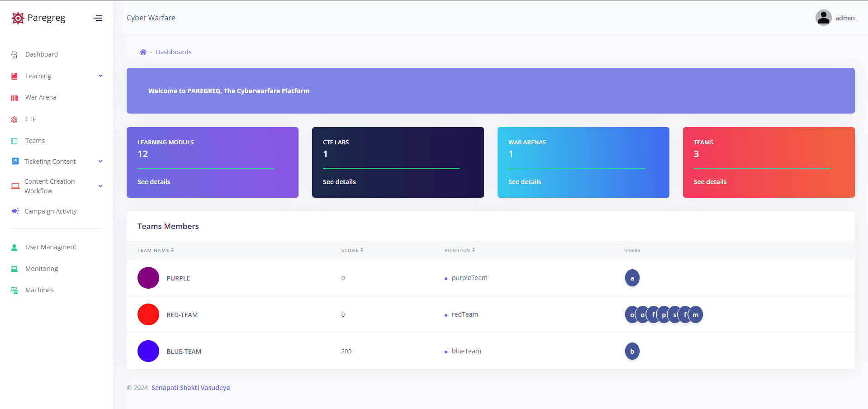Click the home icon in breadcrumb
This screenshot has height=409, width=868.
143,52
